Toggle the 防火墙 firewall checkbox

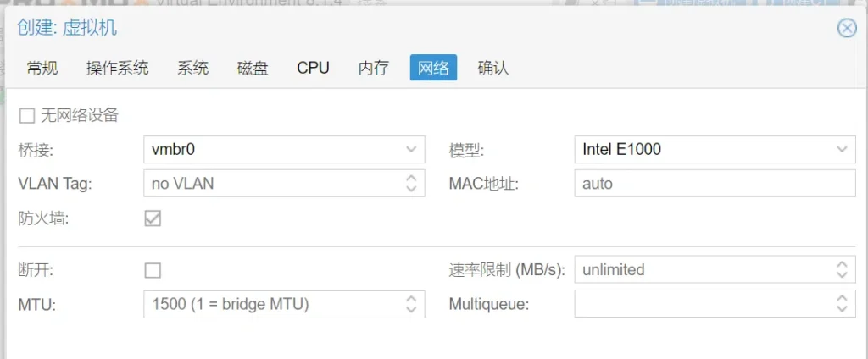[x=153, y=218]
